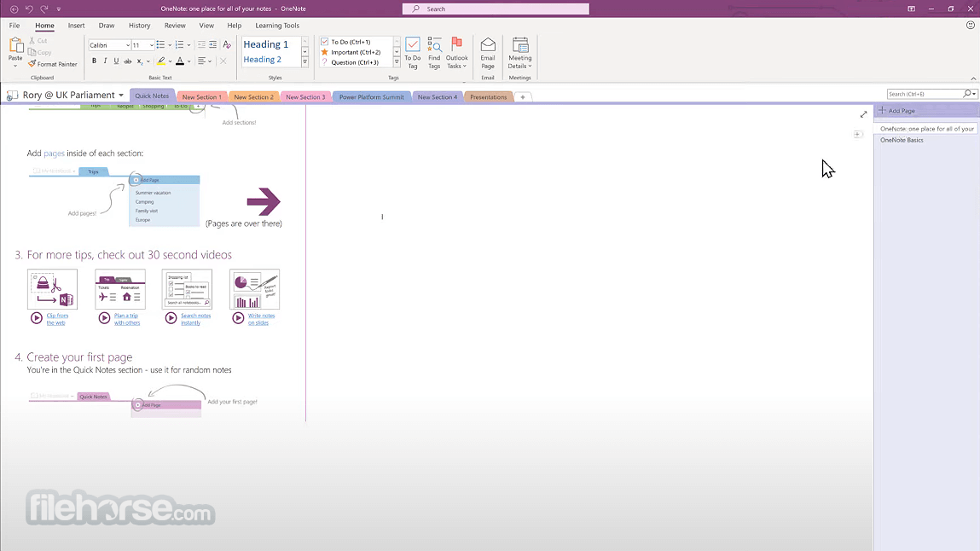Toggle underline formatting
This screenshot has height=551, width=980.
tap(116, 61)
